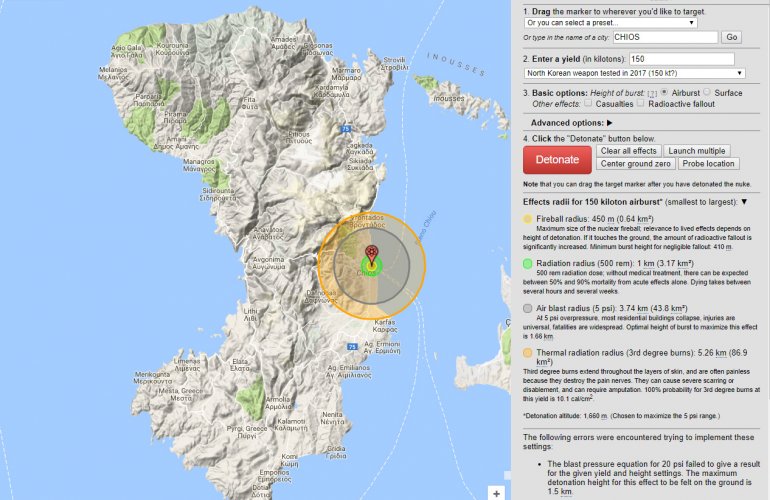The image size is (770, 500).
Task: Click Go button next to city field
Action: pos(731,37)
